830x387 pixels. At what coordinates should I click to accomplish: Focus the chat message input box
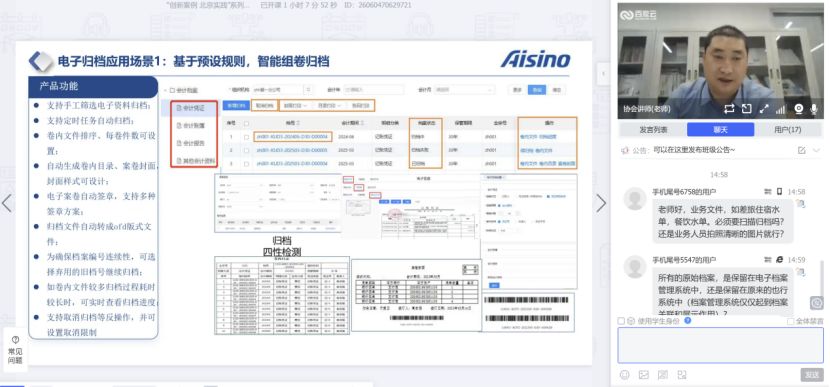(720, 345)
